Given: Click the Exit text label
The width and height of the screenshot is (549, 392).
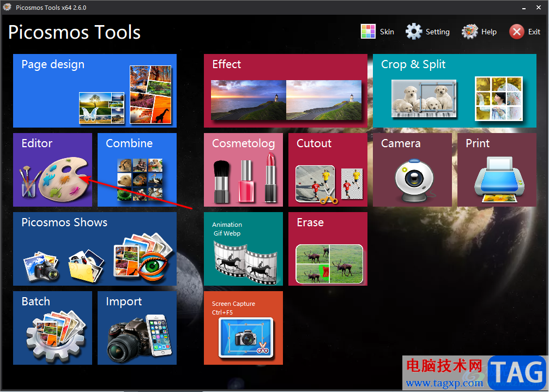Looking at the screenshot, I should click(534, 32).
